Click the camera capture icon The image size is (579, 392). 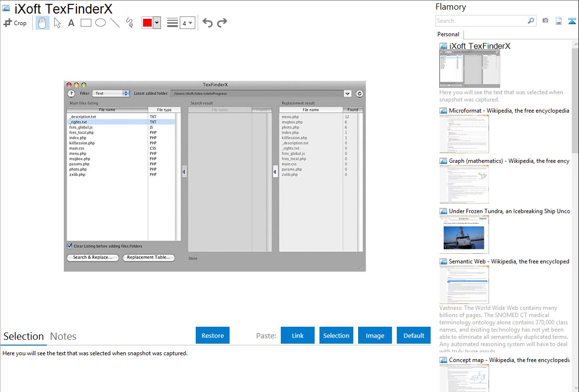[x=545, y=21]
